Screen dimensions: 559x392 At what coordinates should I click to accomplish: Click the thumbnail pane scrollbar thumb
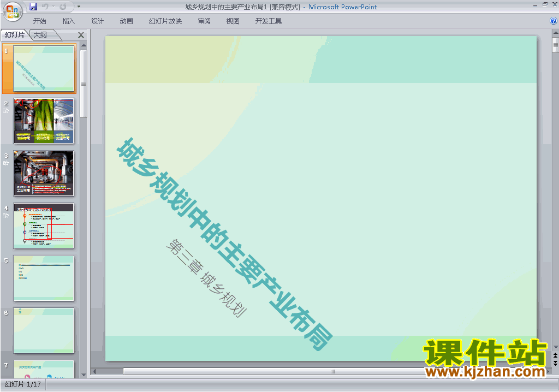(84, 84)
